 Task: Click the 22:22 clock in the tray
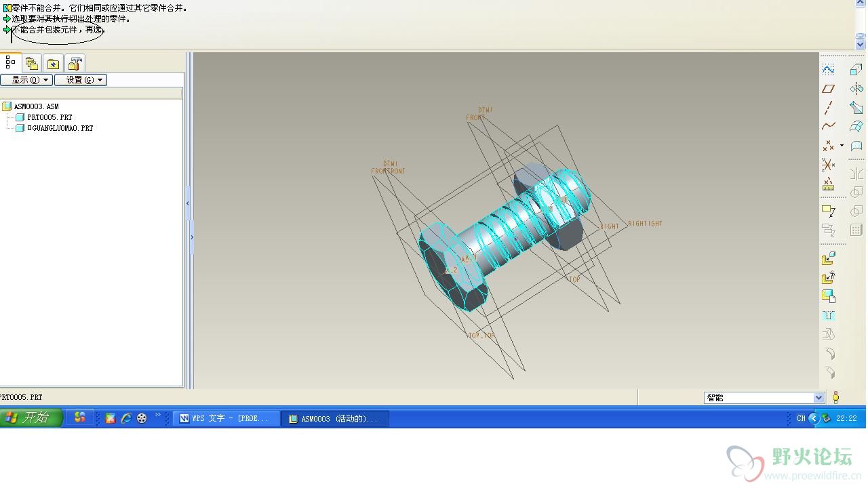(846, 419)
